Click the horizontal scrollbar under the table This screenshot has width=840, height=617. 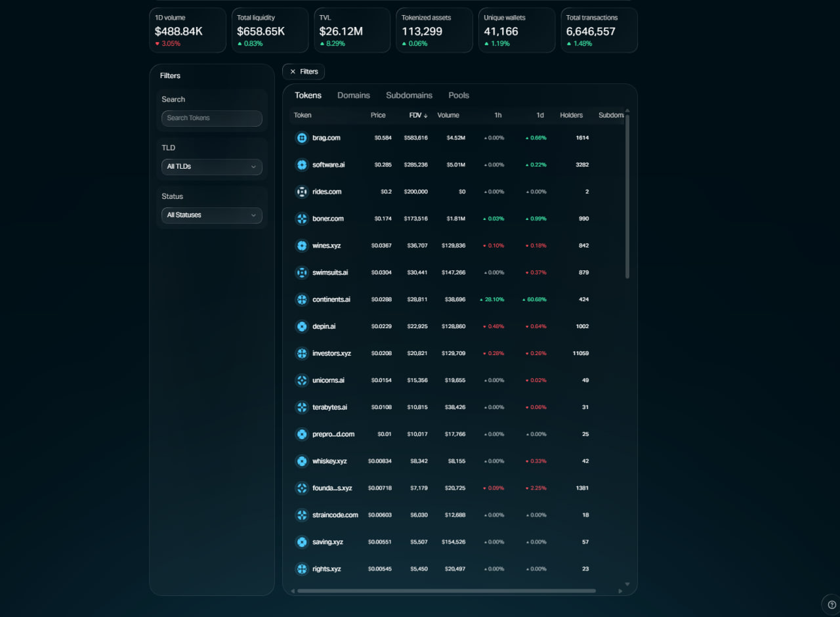point(446,591)
